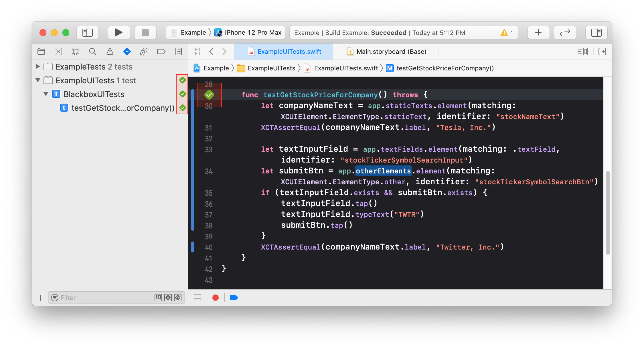Click testGetStock...orCompany() passed checkmark

point(182,108)
